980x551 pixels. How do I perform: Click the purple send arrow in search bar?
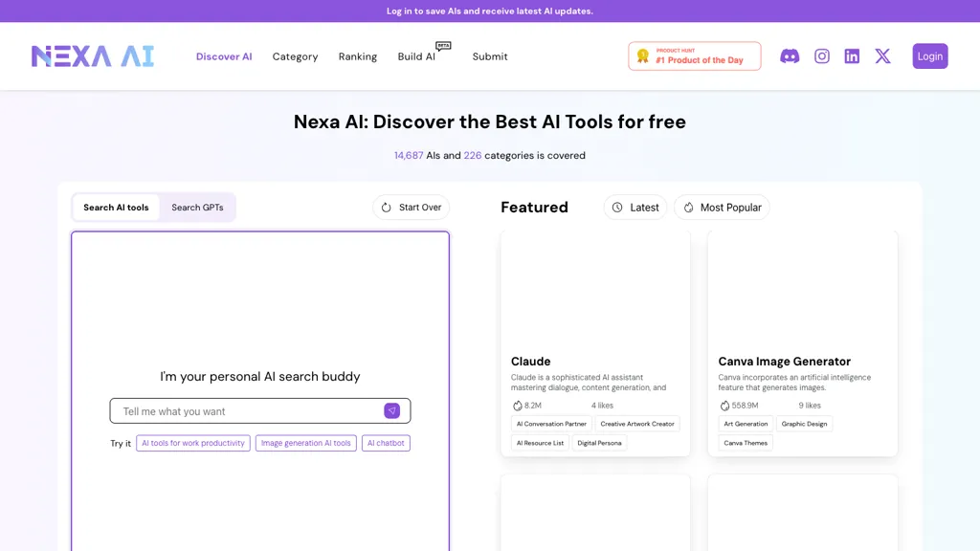point(391,410)
